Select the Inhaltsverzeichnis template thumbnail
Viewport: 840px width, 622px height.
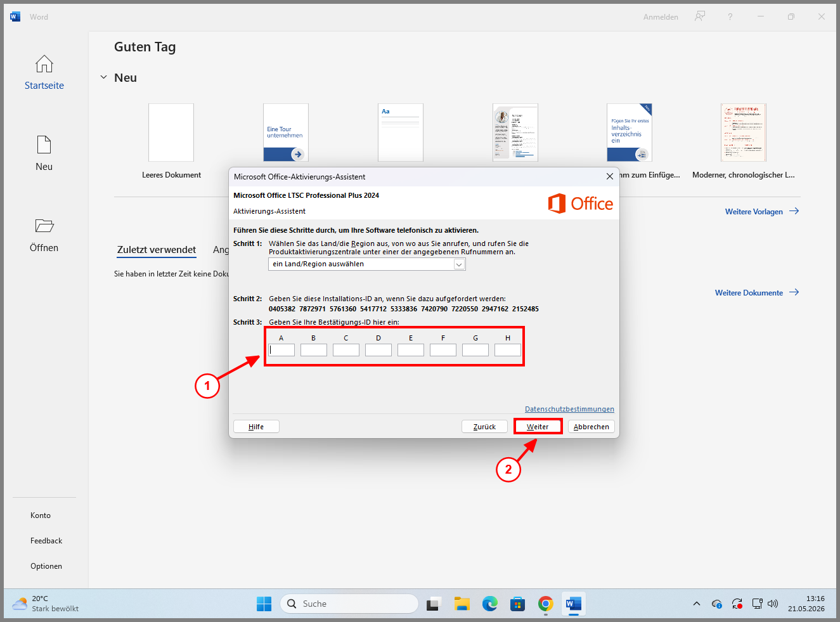click(630, 133)
